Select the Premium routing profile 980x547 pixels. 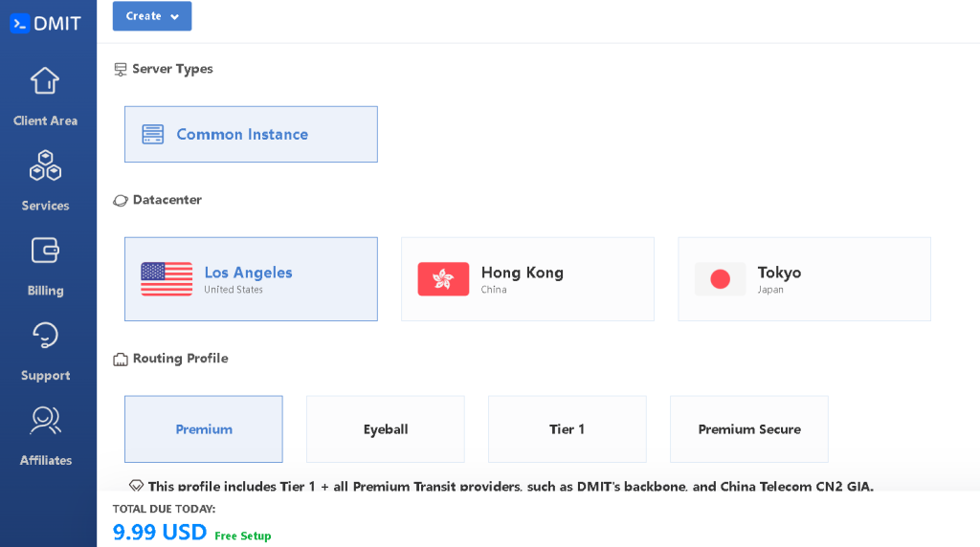click(x=204, y=429)
